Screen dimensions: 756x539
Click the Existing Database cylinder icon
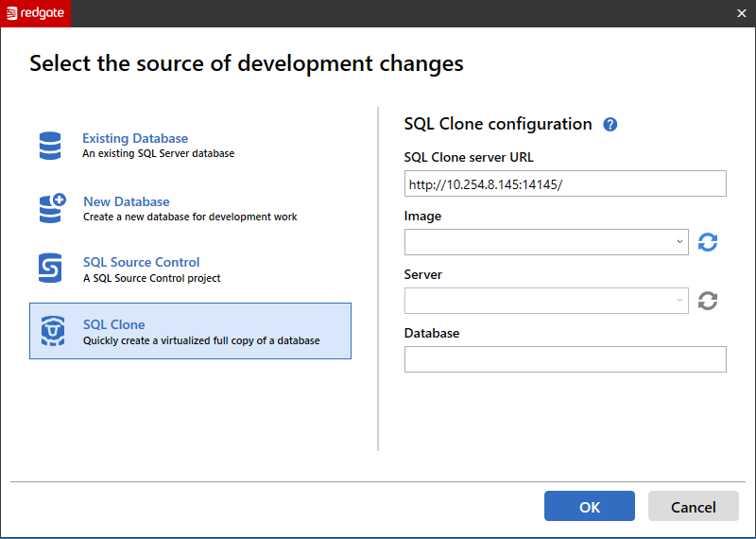pos(50,146)
